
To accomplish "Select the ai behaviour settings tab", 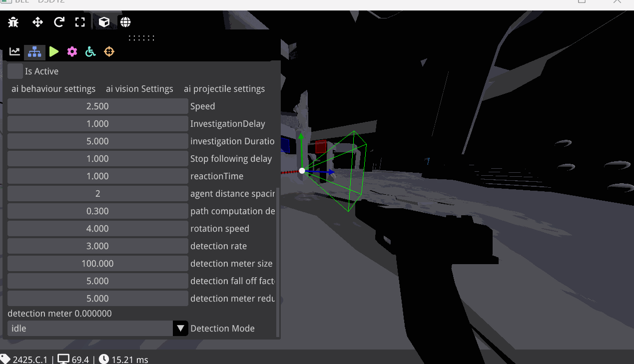I will point(53,89).
